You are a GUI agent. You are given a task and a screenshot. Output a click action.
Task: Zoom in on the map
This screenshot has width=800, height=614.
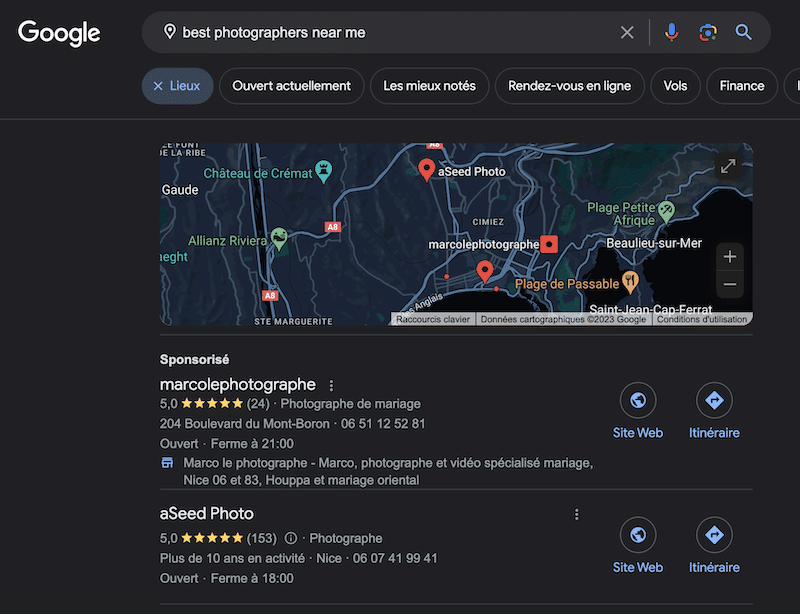pyautogui.click(x=730, y=257)
